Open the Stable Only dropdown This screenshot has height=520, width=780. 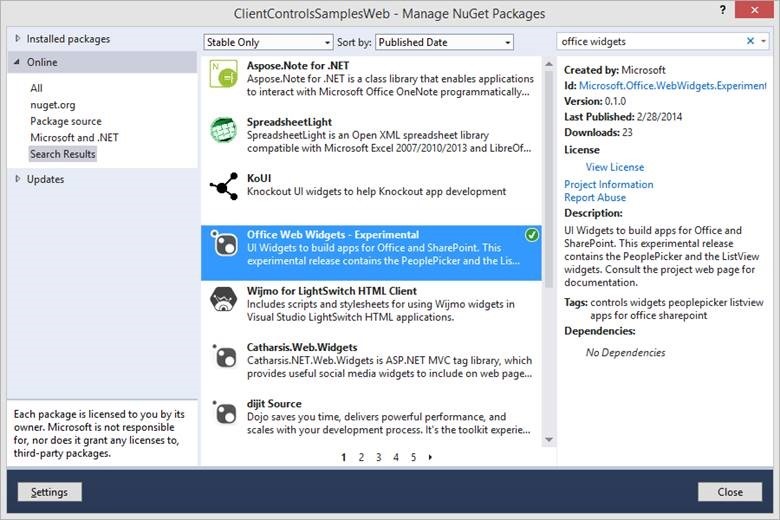268,42
